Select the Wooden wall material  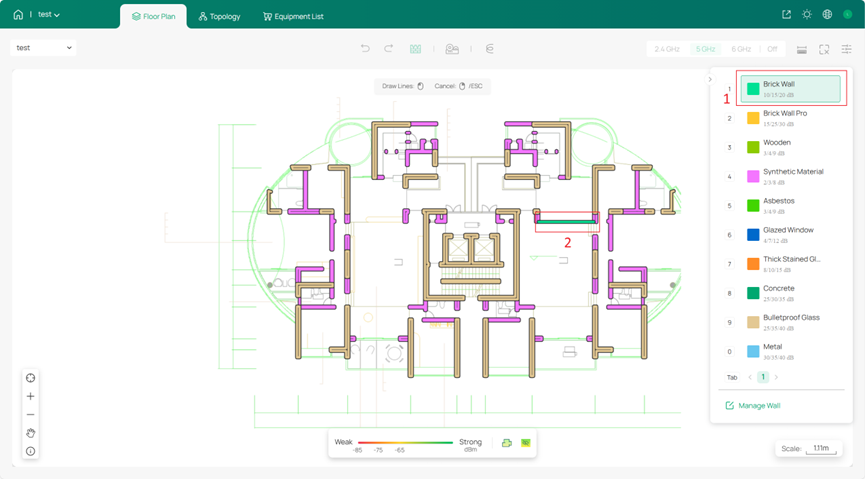click(x=791, y=147)
